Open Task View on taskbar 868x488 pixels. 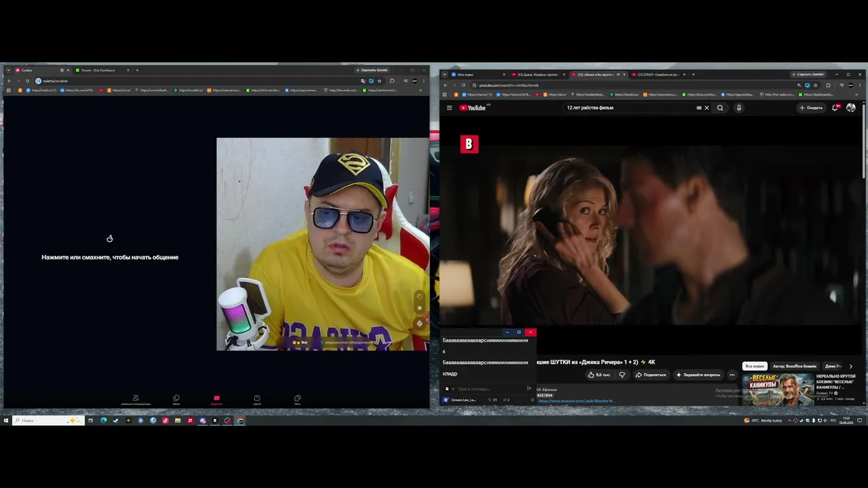point(90,421)
